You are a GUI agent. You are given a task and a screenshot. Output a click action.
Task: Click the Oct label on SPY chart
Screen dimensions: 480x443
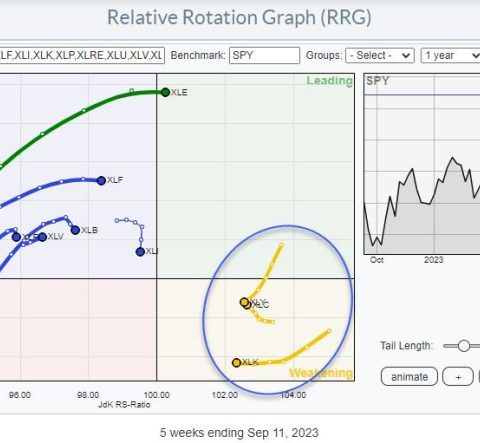pos(377,260)
